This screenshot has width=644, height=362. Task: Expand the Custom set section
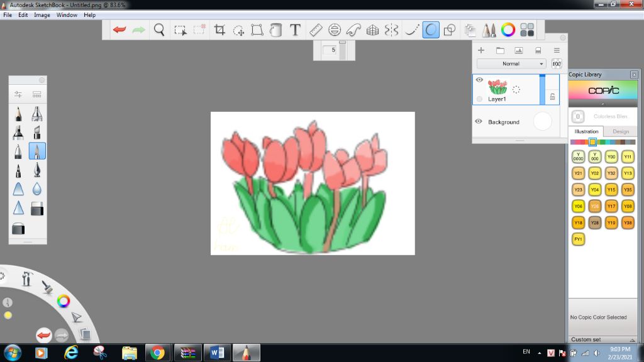(603, 339)
